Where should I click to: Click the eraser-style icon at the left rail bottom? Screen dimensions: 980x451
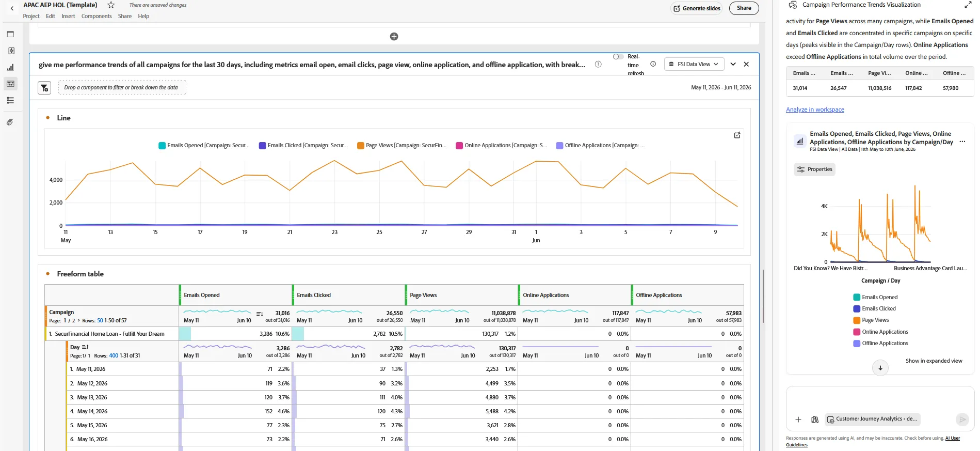click(10, 122)
